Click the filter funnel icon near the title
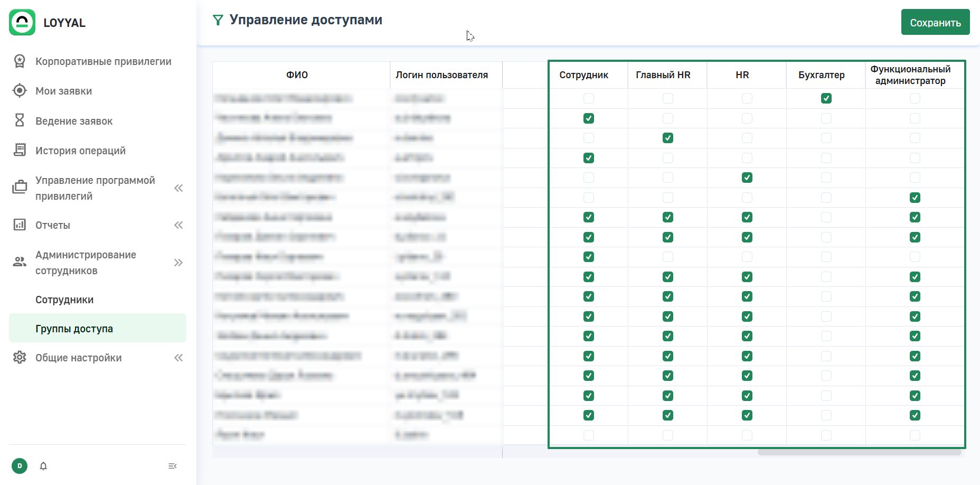The width and height of the screenshot is (980, 485). 218,21
